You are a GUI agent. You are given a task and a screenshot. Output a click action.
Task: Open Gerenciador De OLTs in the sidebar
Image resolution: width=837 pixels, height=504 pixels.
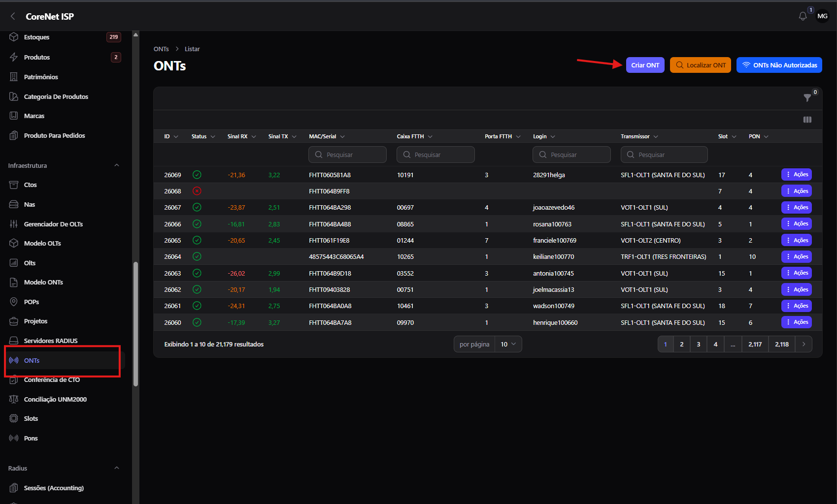click(x=53, y=224)
